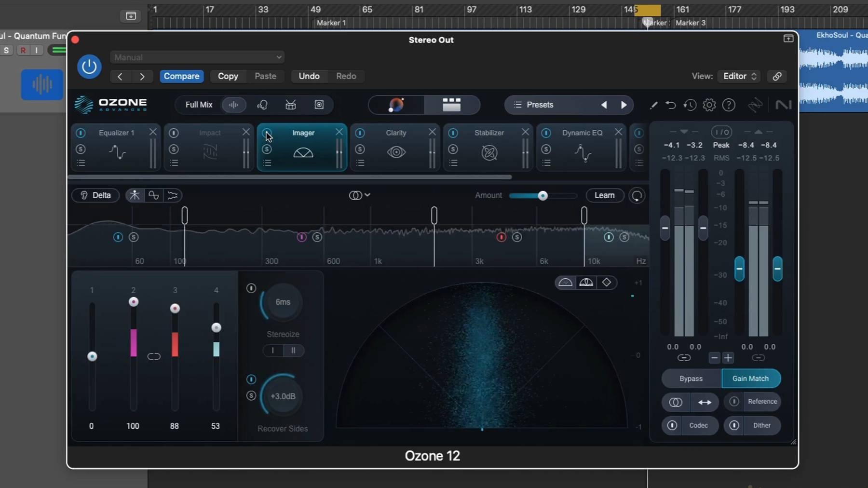Select the Full Mix tab
868x488 pixels.
tap(199, 105)
